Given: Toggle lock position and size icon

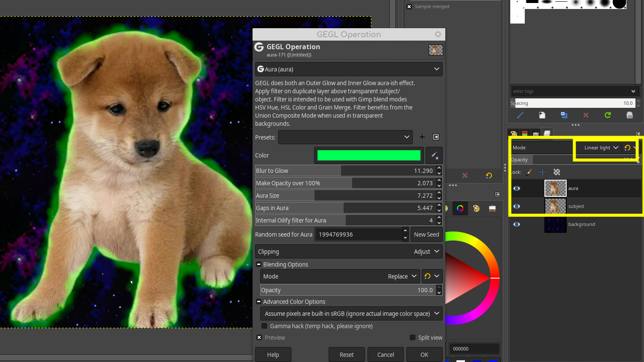Looking at the screenshot, I should (x=543, y=172).
